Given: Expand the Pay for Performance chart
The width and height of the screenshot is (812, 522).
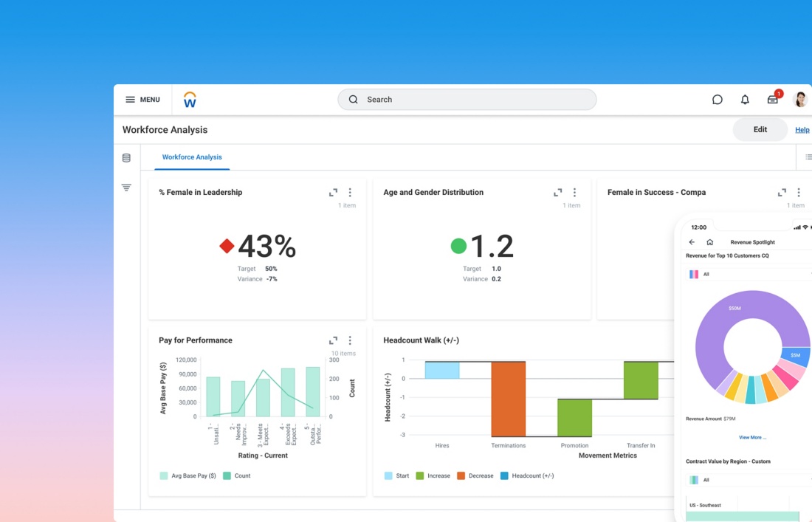Looking at the screenshot, I should click(333, 340).
